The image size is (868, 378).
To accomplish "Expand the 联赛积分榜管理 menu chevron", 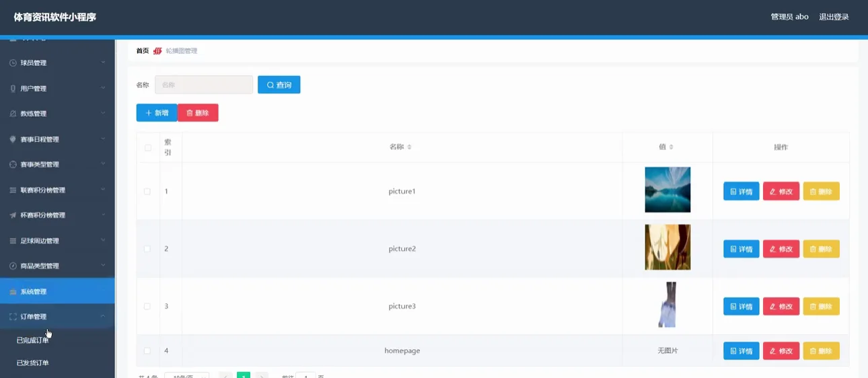I will (x=103, y=190).
